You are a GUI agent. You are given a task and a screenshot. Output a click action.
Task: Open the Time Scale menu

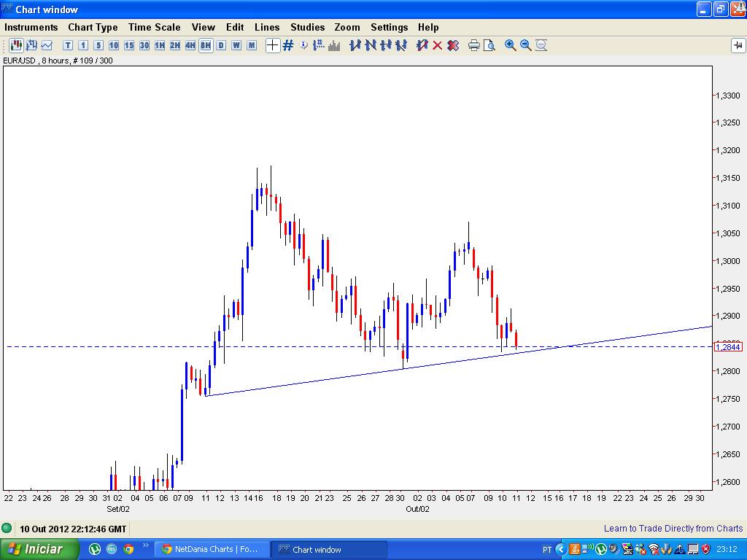point(155,27)
